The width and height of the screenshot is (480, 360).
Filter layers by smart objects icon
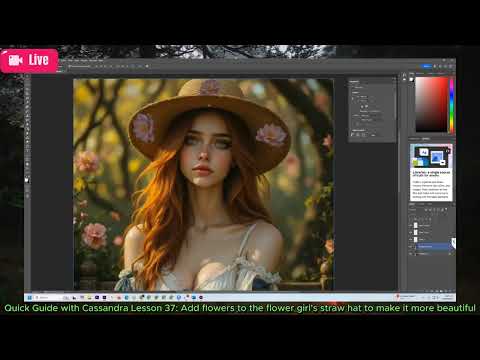(x=442, y=210)
